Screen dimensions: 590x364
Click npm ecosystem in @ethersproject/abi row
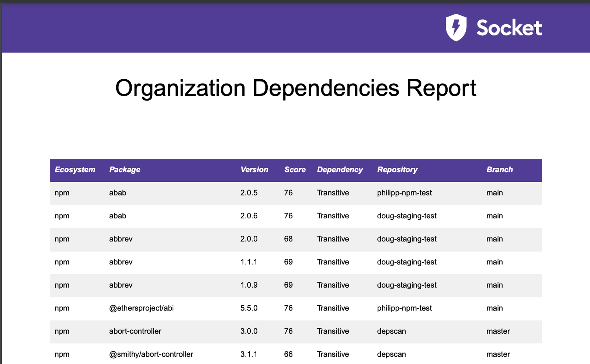(x=62, y=308)
